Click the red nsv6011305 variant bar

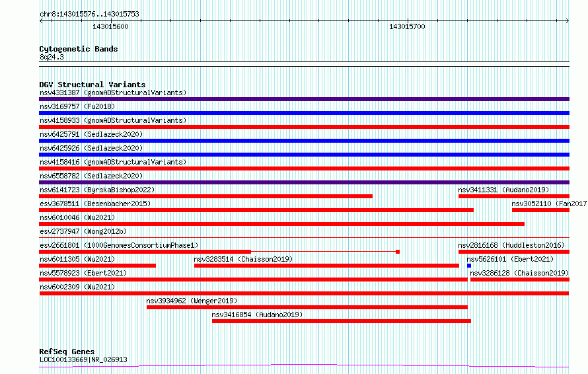pos(98,266)
